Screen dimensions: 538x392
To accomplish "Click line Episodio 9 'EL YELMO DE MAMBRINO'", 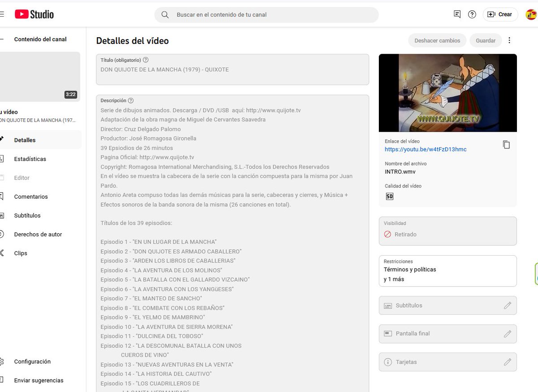I will pyautogui.click(x=153, y=318).
